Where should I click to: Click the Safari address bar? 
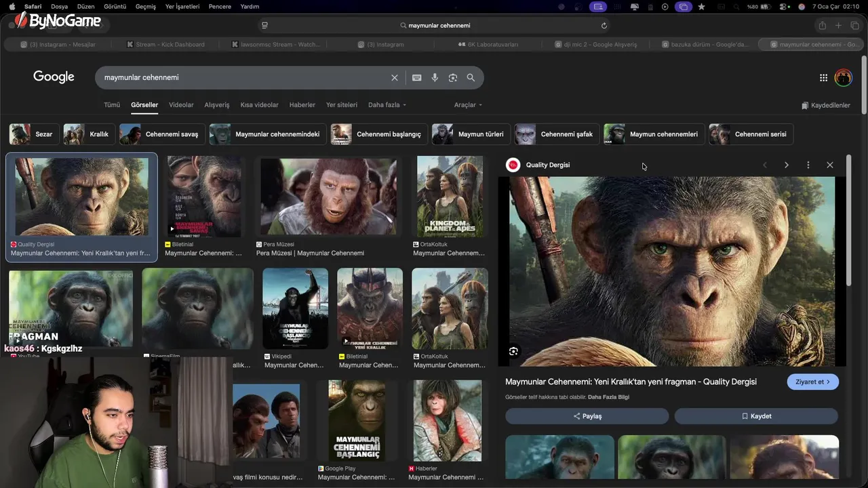pos(434,25)
